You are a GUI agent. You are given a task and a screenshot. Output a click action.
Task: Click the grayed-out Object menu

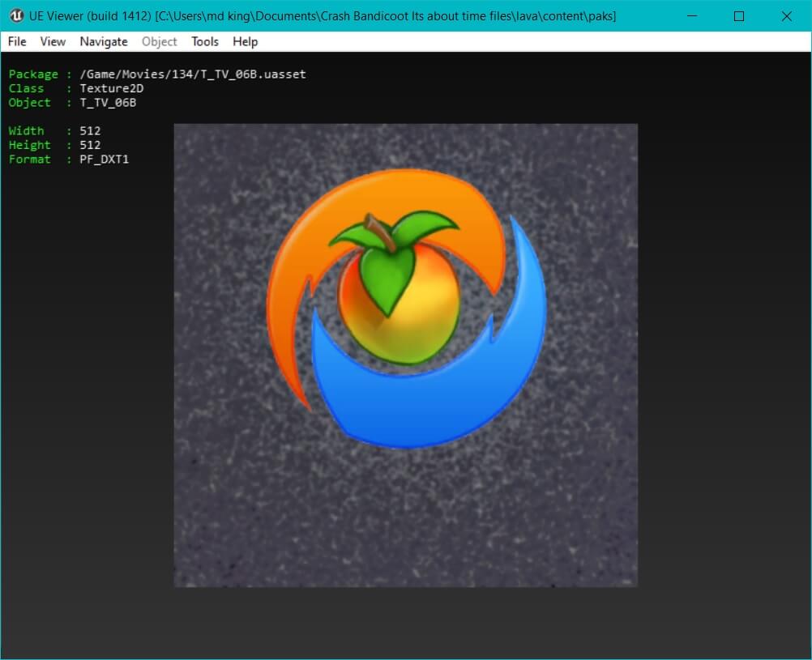pyautogui.click(x=159, y=41)
